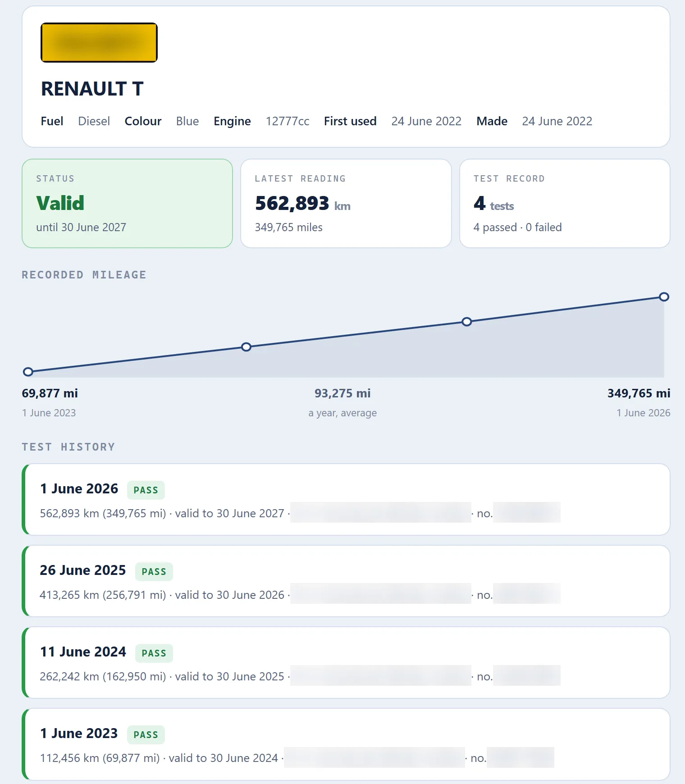The height and width of the screenshot is (784, 685).
Task: Click the Blue colour value
Action: (x=187, y=121)
